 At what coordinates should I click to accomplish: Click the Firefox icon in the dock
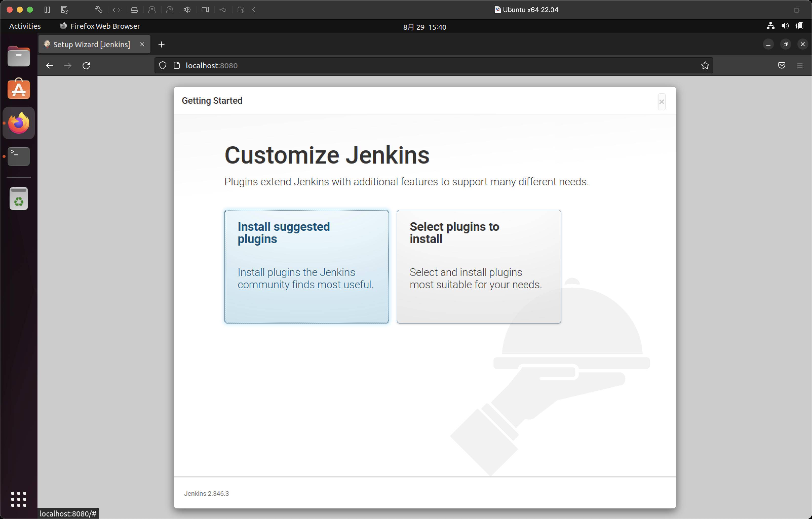[x=18, y=123]
